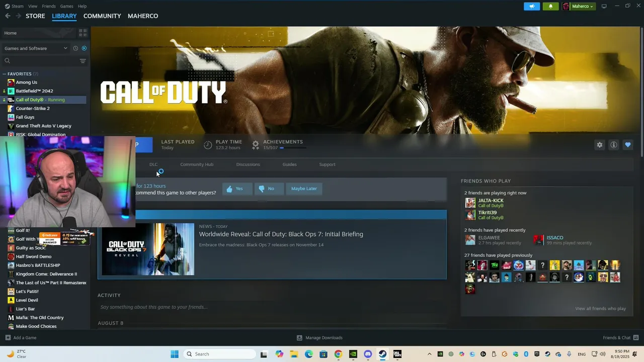
Task: Sort library by recent clock icon
Action: tap(75, 48)
